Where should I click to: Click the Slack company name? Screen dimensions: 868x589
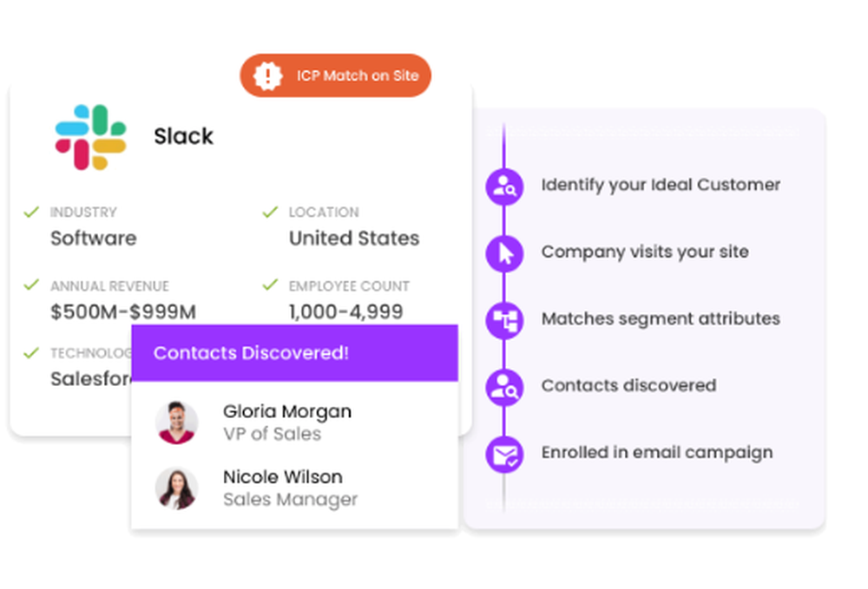183,136
